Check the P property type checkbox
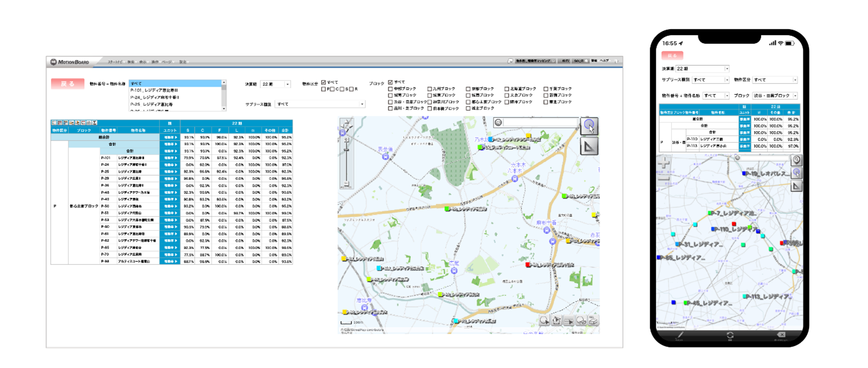 324,89
